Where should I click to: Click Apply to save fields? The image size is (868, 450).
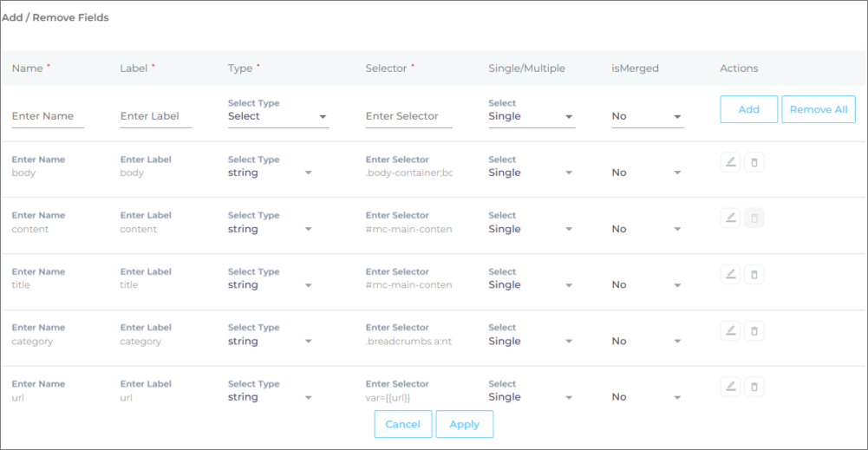click(464, 424)
